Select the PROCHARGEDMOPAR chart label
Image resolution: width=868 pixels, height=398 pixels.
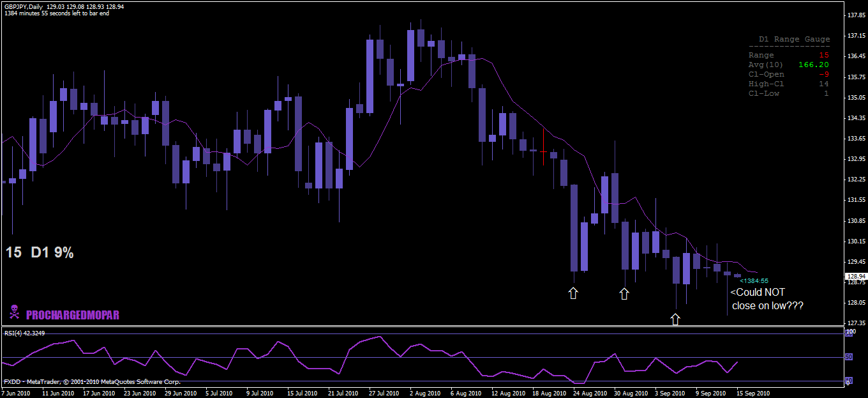click(x=73, y=315)
